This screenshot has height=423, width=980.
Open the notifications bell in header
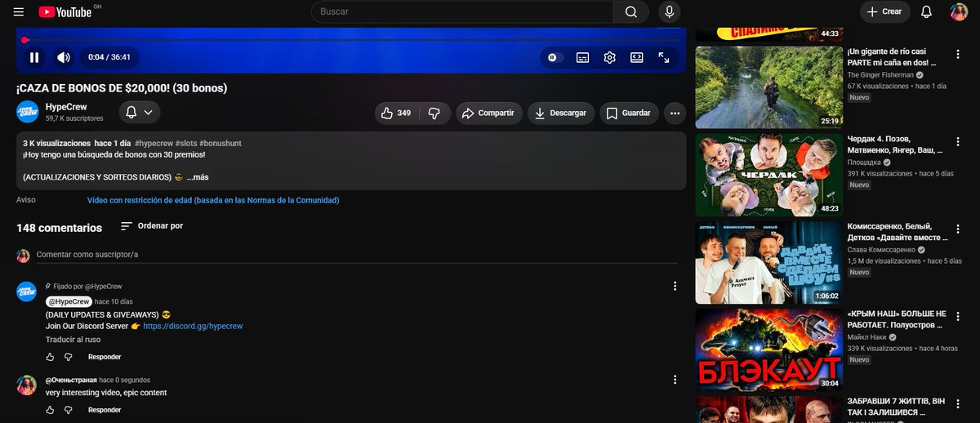point(926,11)
